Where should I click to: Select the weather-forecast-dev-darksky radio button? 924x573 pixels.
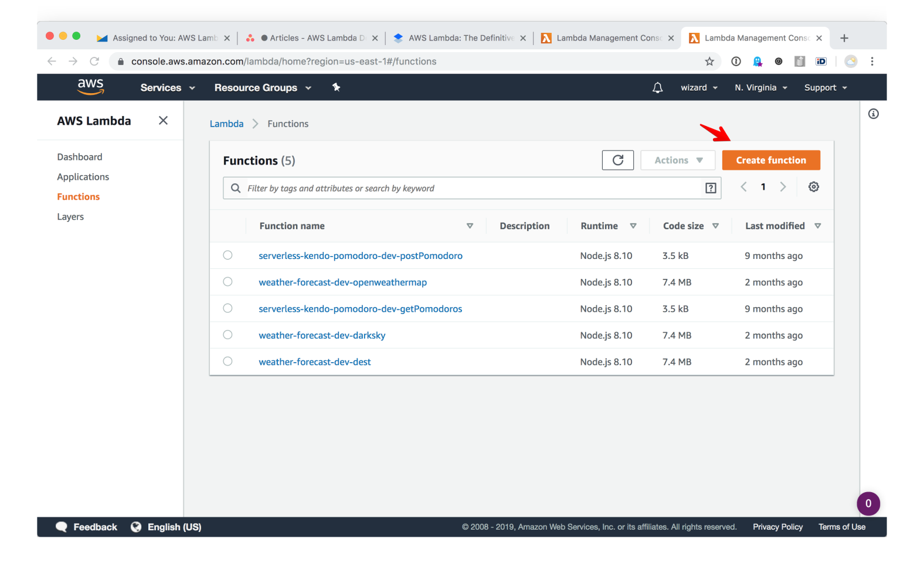227,335
